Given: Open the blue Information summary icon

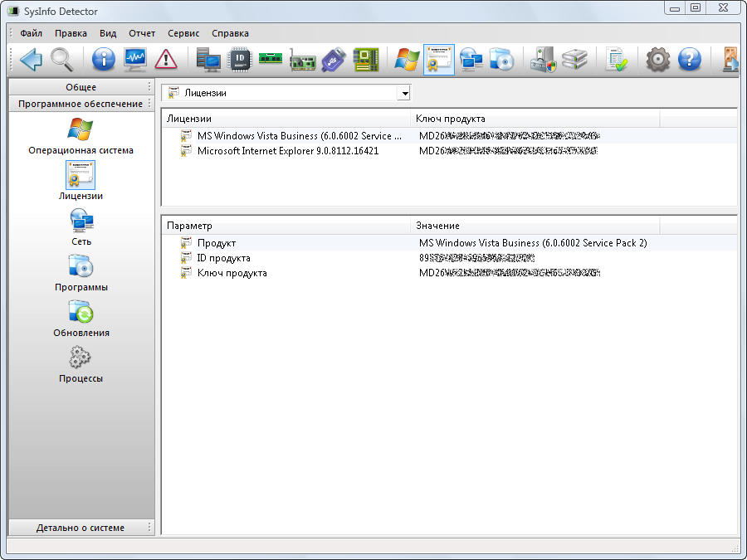Looking at the screenshot, I should click(x=104, y=60).
